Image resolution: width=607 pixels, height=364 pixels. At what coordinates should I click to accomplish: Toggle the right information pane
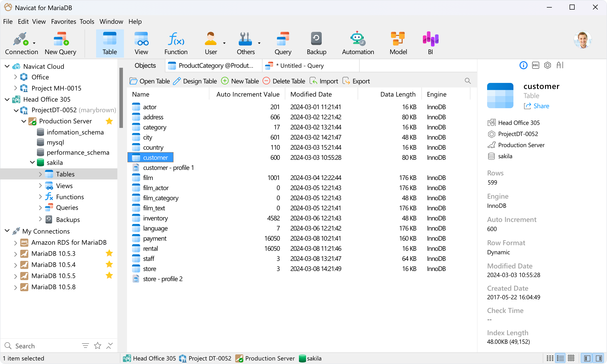599,358
